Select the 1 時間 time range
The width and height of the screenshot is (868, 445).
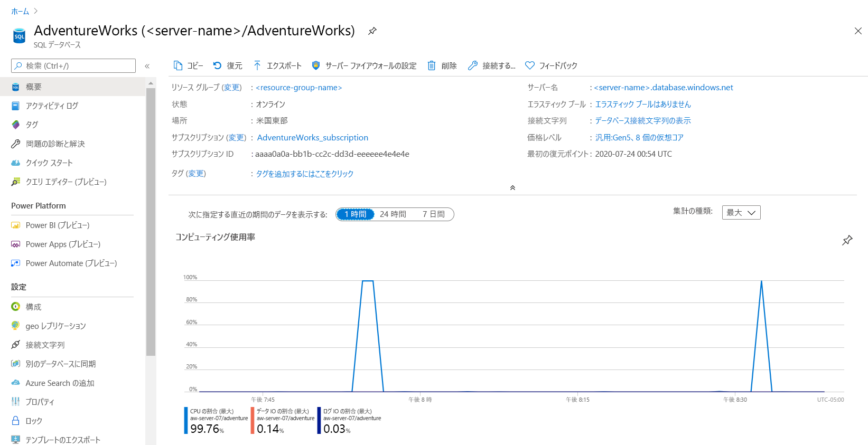coord(356,214)
